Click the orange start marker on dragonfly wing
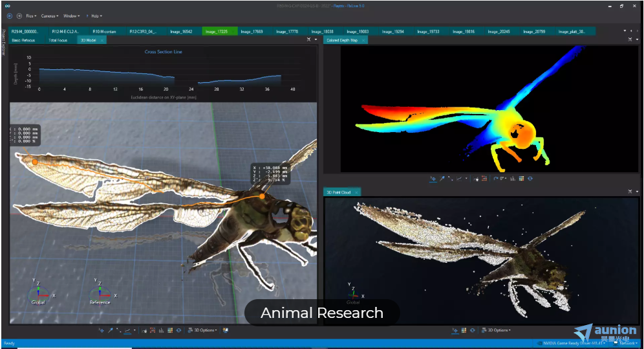Viewport: 644px width, 349px height. click(35, 162)
